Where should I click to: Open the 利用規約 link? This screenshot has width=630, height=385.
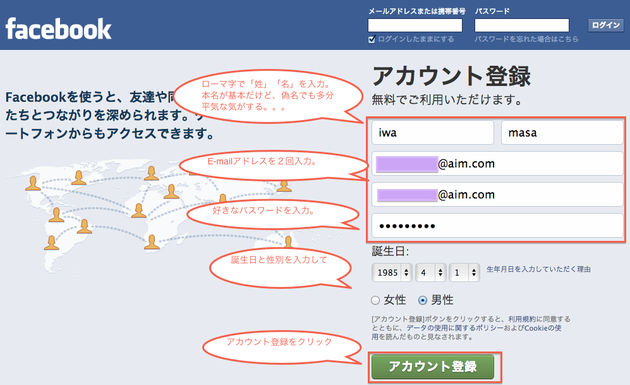tap(522, 319)
